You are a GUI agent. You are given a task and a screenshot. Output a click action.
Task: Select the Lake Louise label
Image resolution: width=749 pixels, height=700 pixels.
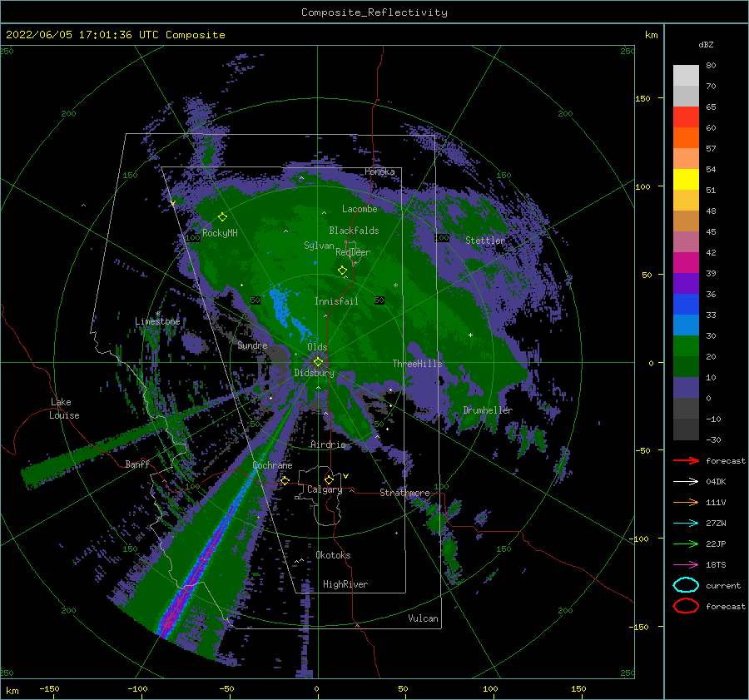coord(65,409)
